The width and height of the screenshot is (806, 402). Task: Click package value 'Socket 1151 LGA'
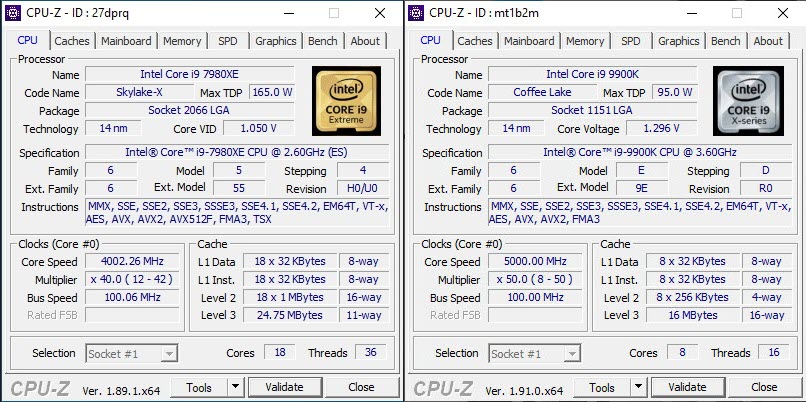[x=593, y=110]
